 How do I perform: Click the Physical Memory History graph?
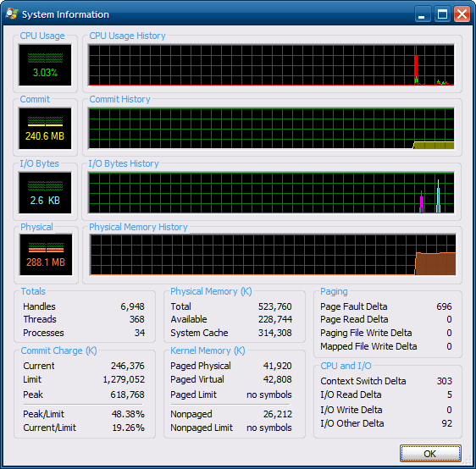click(x=273, y=255)
